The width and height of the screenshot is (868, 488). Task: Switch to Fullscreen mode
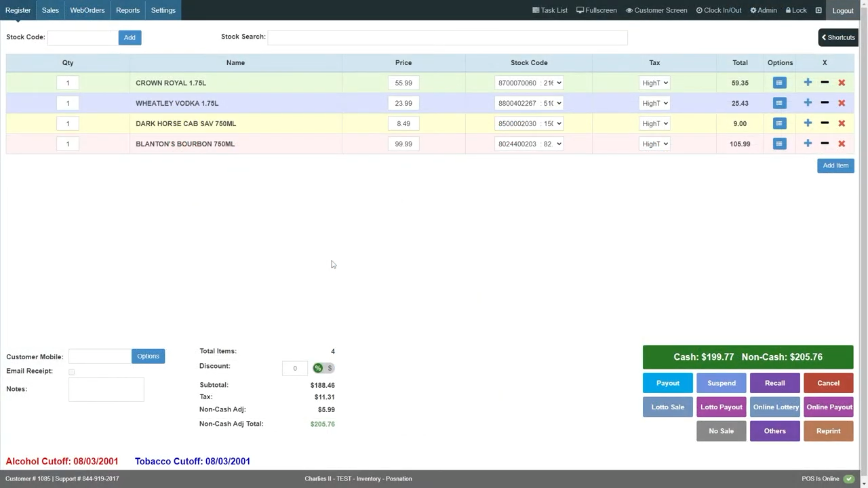click(x=597, y=10)
